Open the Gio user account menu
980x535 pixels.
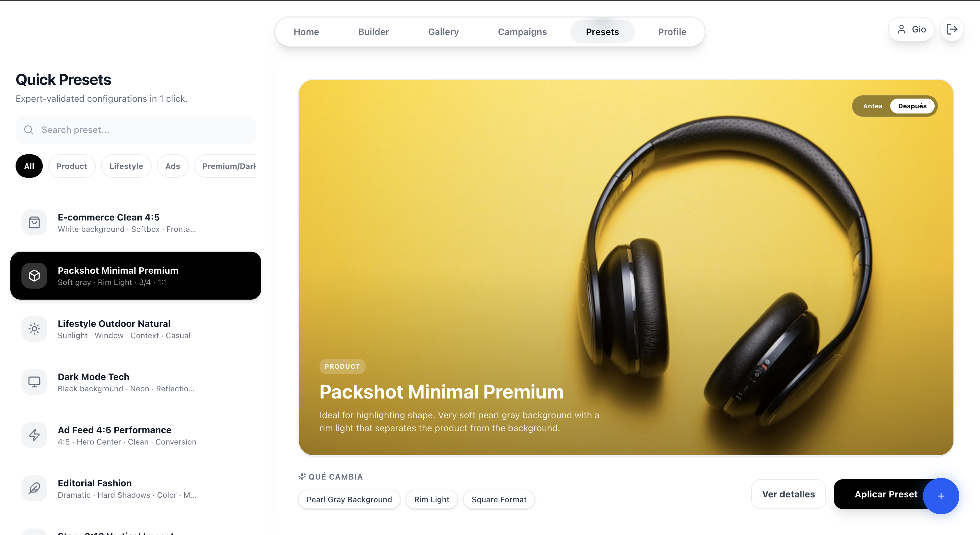click(x=911, y=29)
